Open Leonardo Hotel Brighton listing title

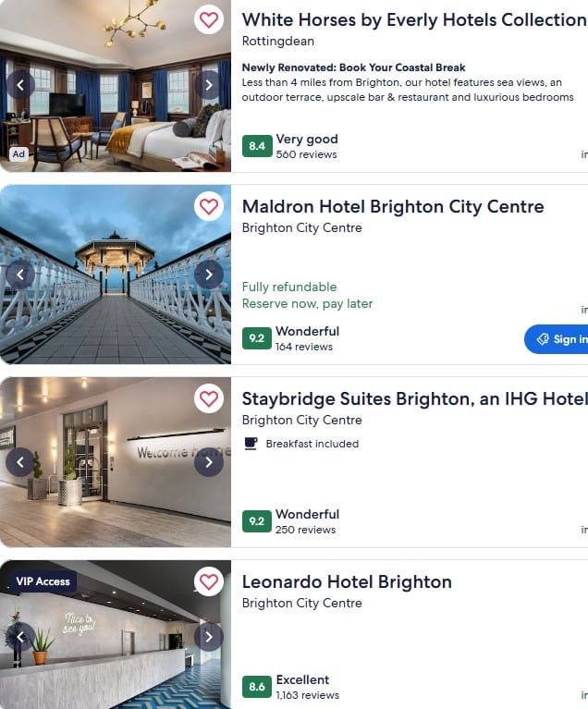click(347, 582)
